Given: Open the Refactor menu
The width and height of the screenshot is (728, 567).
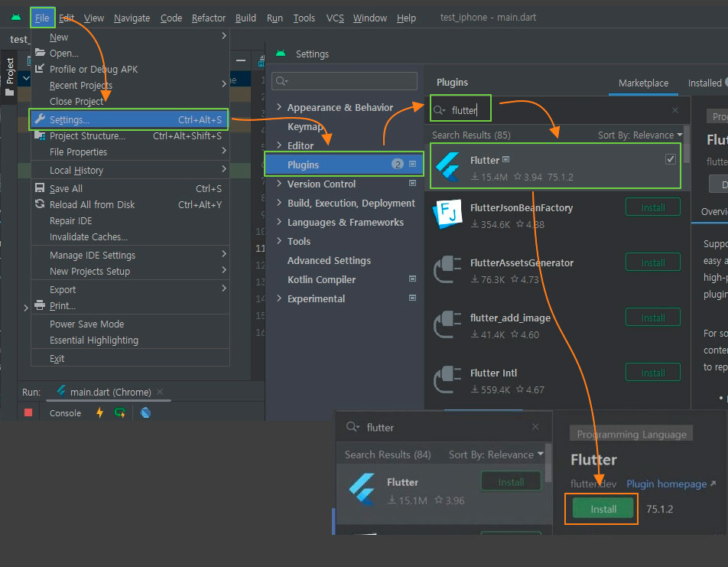Looking at the screenshot, I should coord(209,18).
